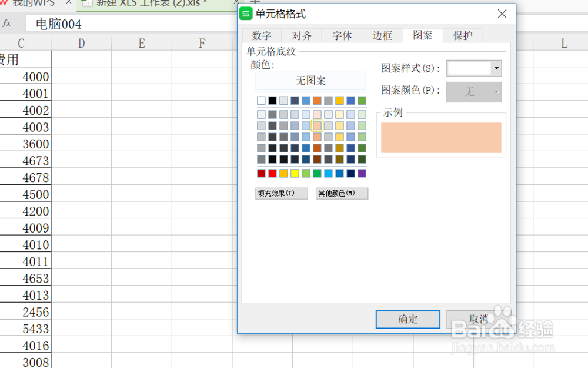Cancel the dialog via 取消 button
Viewport: 588px width, 368px height.
point(479,320)
